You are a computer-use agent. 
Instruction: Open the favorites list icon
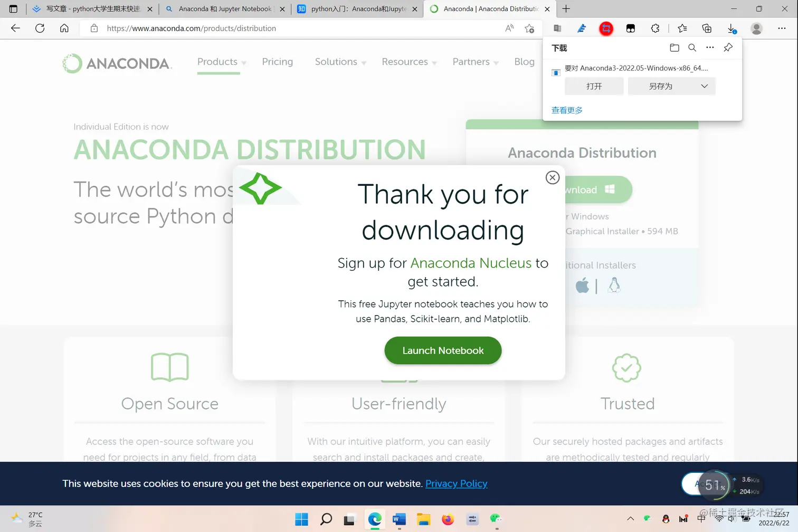[x=682, y=28]
